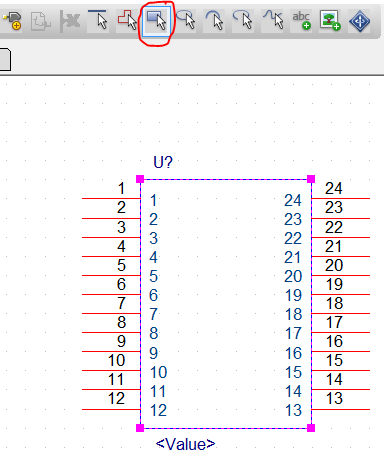Viewport: 384px width, 466px height.
Task: Choose the Place Text (abc) tool
Action: click(x=301, y=21)
